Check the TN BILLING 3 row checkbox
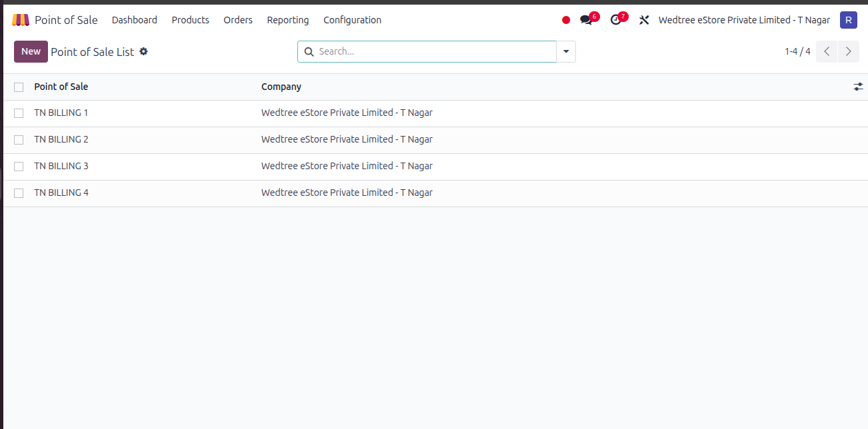The height and width of the screenshot is (429, 868). point(19,167)
